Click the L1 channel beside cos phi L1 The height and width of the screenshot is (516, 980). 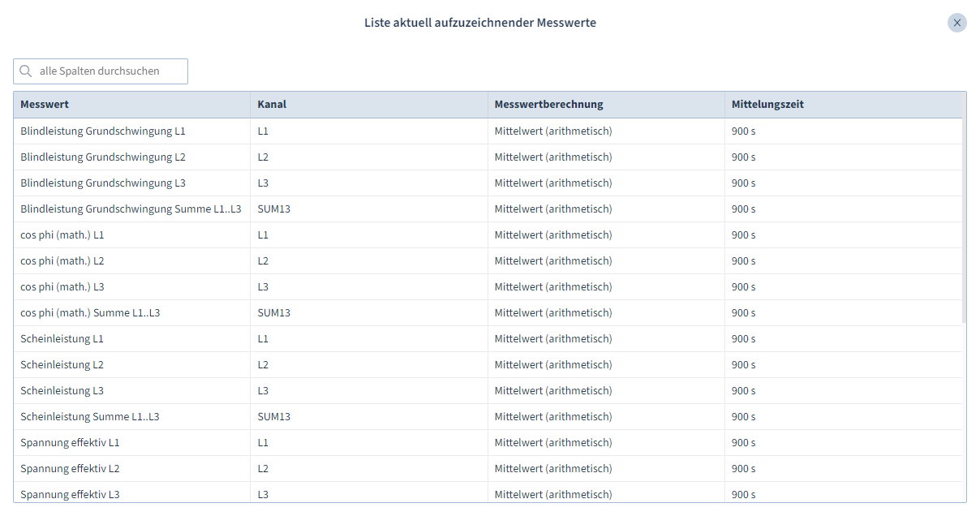pos(262,234)
